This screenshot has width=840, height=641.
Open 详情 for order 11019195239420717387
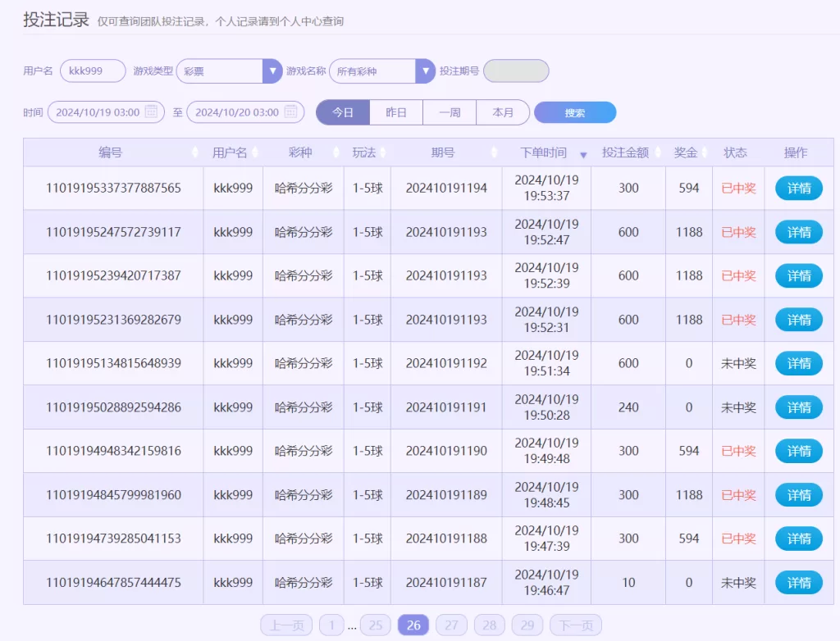pos(799,275)
